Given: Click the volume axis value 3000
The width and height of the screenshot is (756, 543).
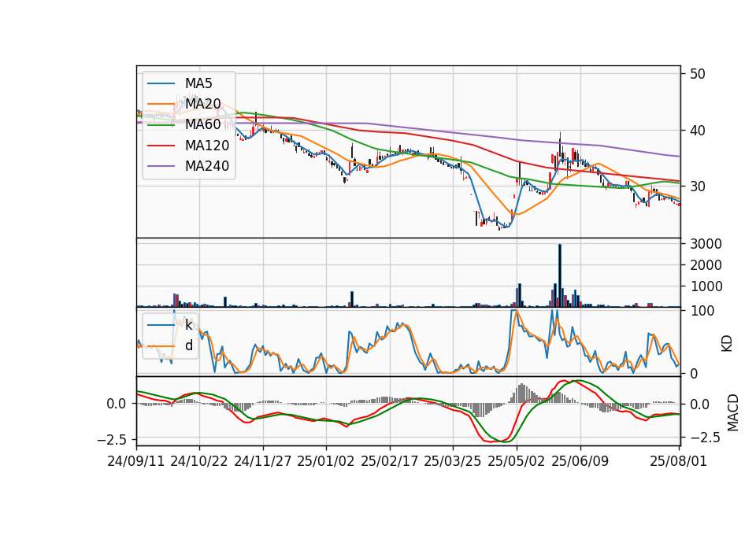Looking at the screenshot, I should click(x=706, y=244).
